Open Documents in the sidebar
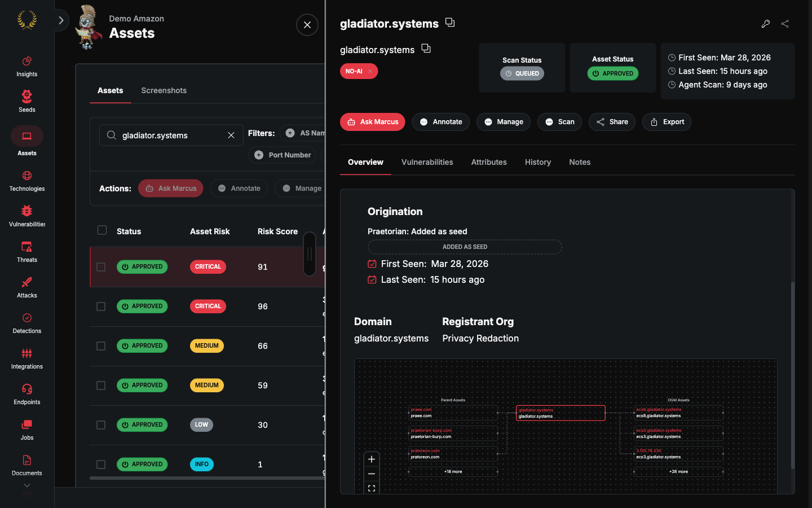The height and width of the screenshot is (508, 812). click(x=27, y=466)
